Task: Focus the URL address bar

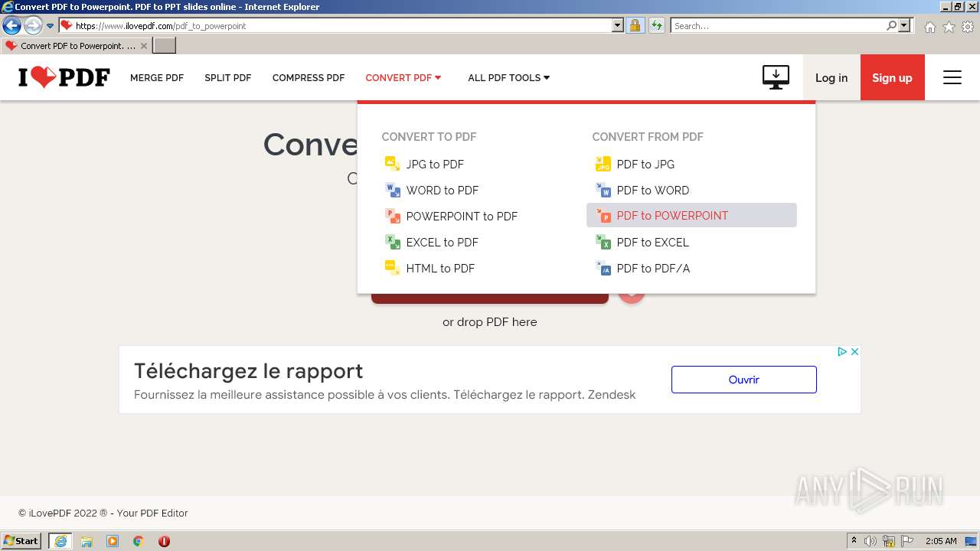Action: coord(341,25)
